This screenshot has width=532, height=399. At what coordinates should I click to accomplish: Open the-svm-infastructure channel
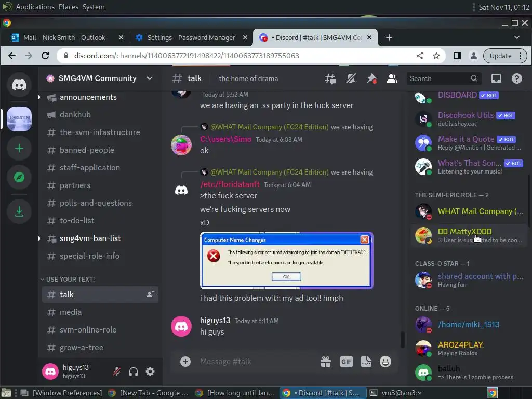click(99, 132)
